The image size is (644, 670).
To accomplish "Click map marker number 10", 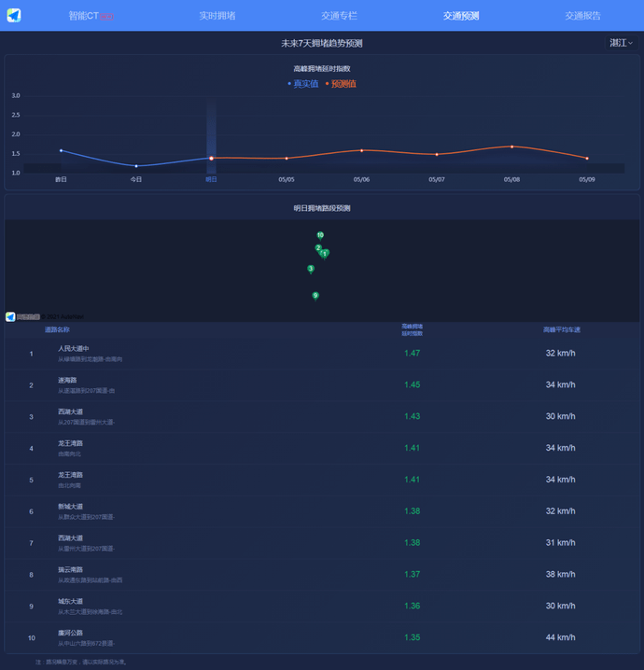I will click(320, 235).
